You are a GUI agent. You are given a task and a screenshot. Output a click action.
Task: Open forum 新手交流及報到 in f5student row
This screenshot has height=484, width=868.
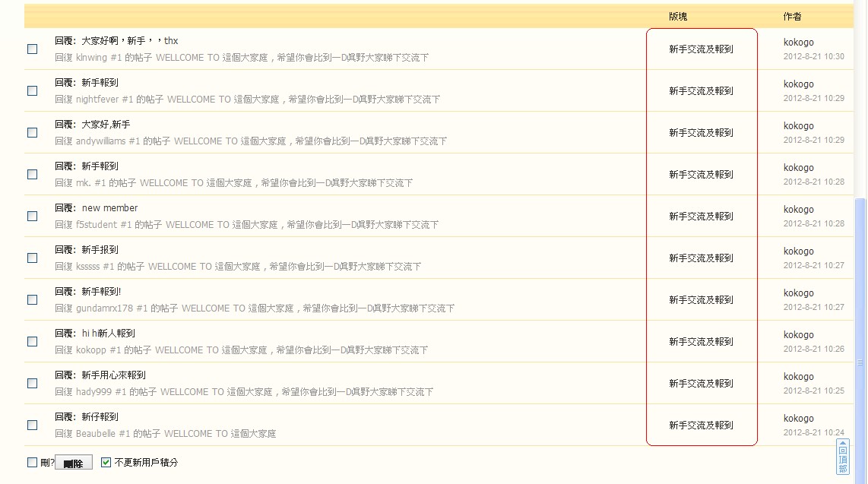pyautogui.click(x=701, y=217)
